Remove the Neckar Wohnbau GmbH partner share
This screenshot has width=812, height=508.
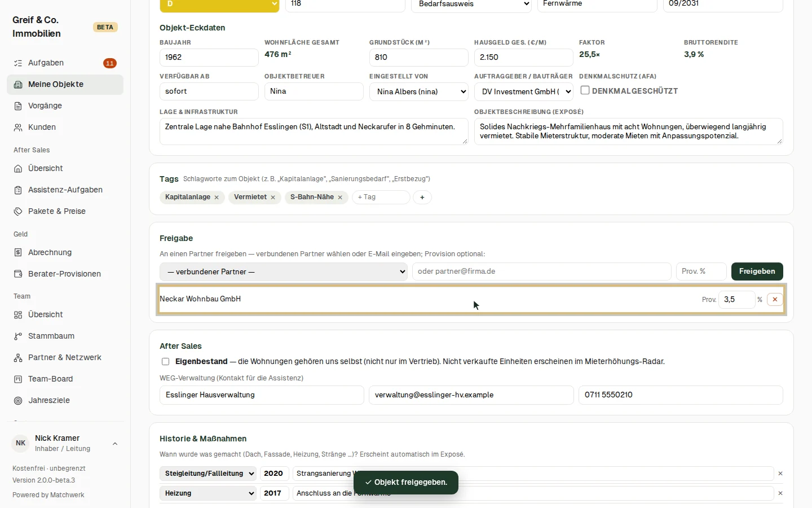(775, 300)
